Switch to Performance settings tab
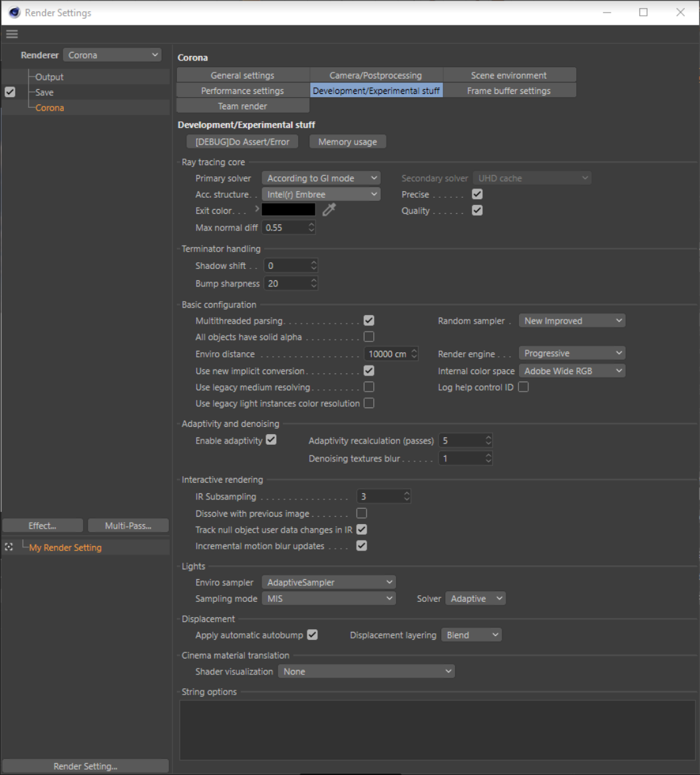This screenshot has height=775, width=700. coord(243,91)
